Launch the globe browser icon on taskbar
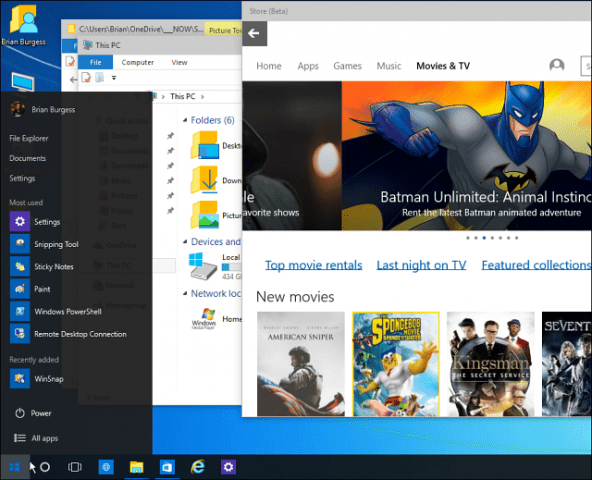Image resolution: width=592 pixels, height=480 pixels. click(106, 467)
